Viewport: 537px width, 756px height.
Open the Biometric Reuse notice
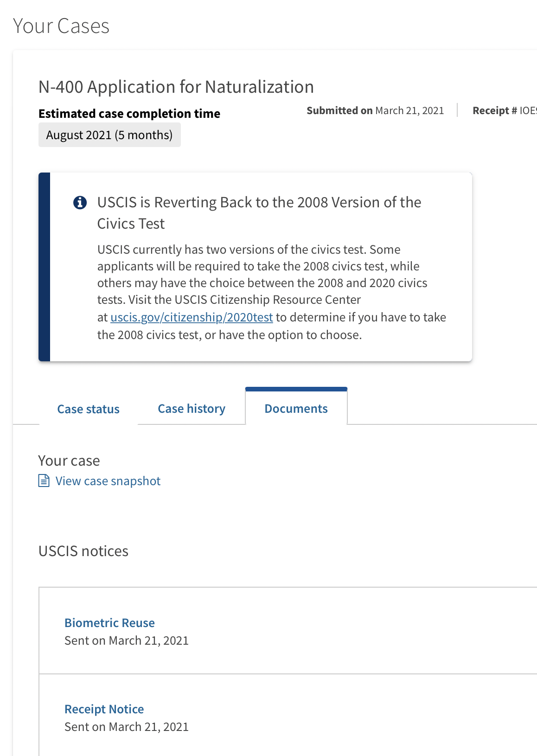coord(109,623)
